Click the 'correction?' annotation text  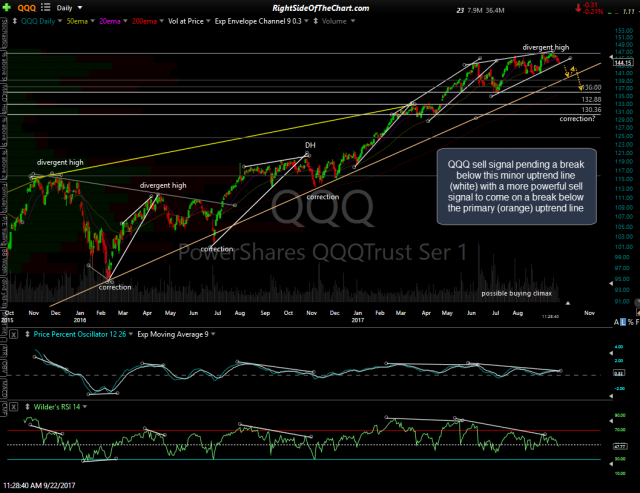(577, 119)
